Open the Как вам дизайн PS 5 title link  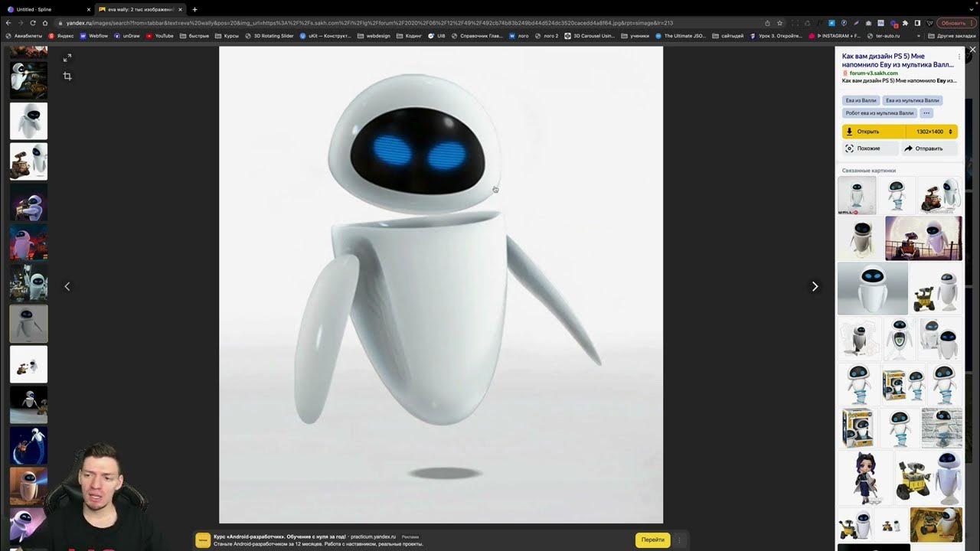click(898, 60)
